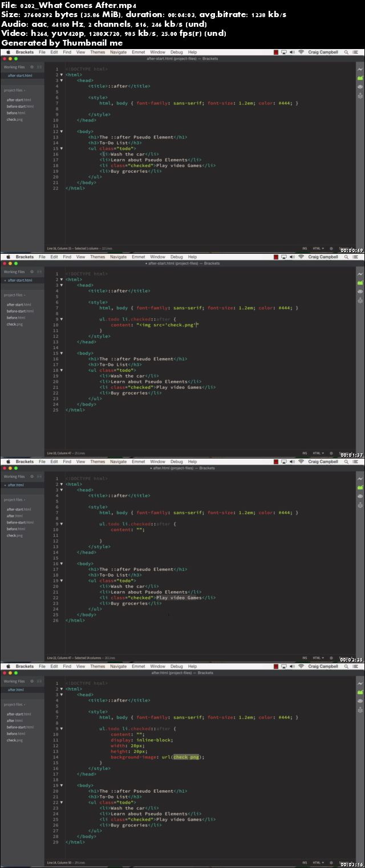Open project-files dropdown in 00:02:25 frame sidebar

15,500
